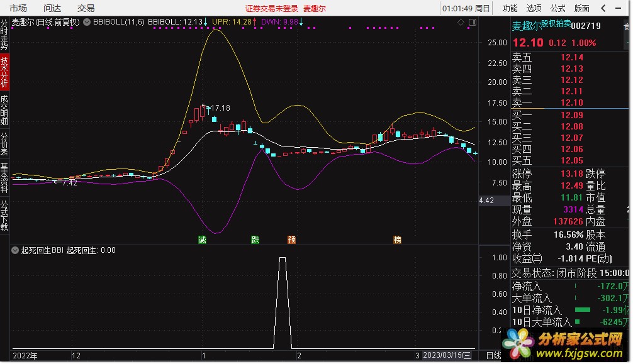Screen dimensions: 633x364
Task: Switch to 分价表 sidebar tab
Action: click(x=4, y=144)
